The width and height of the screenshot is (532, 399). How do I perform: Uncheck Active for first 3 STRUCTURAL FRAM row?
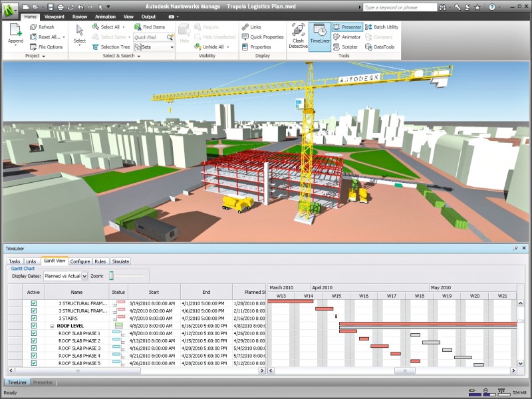click(34, 303)
